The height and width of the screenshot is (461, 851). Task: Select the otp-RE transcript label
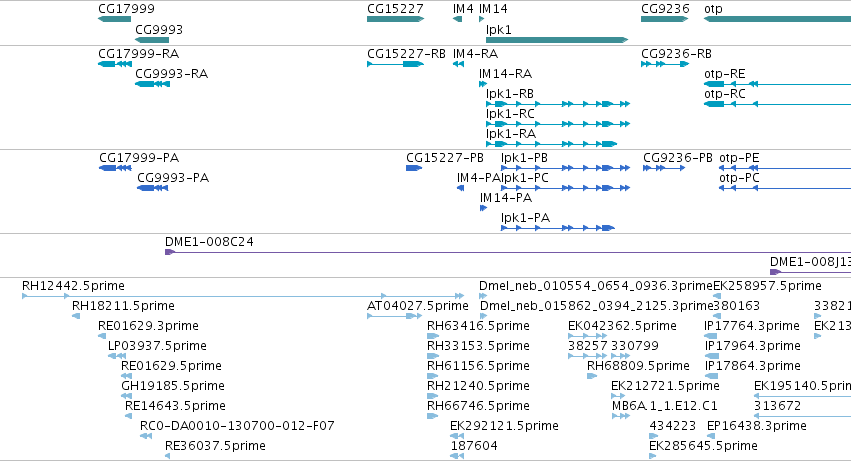(725, 74)
